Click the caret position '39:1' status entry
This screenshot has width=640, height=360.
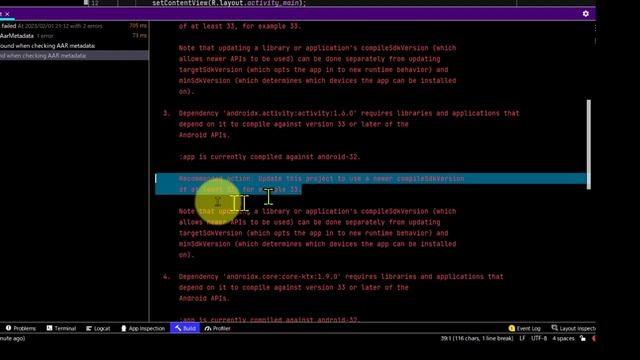pos(477,338)
